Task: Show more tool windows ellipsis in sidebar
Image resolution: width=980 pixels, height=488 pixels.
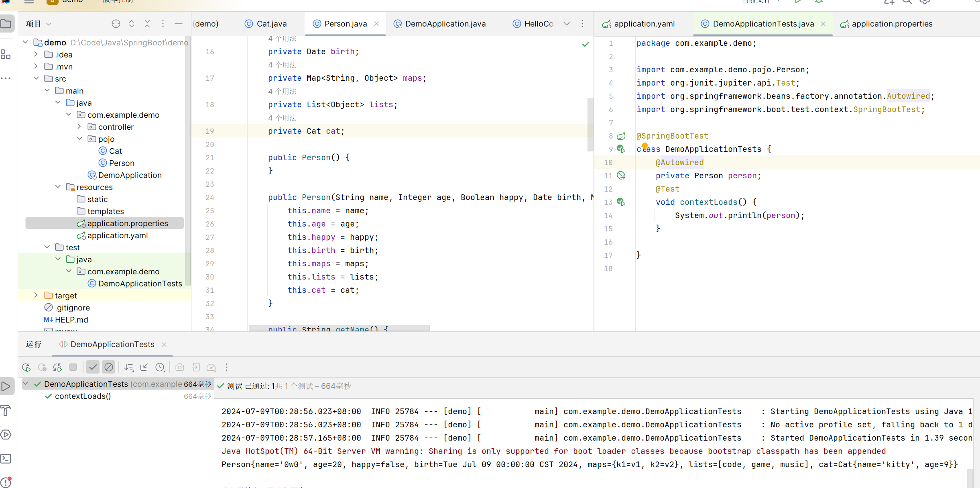Action: (6, 78)
